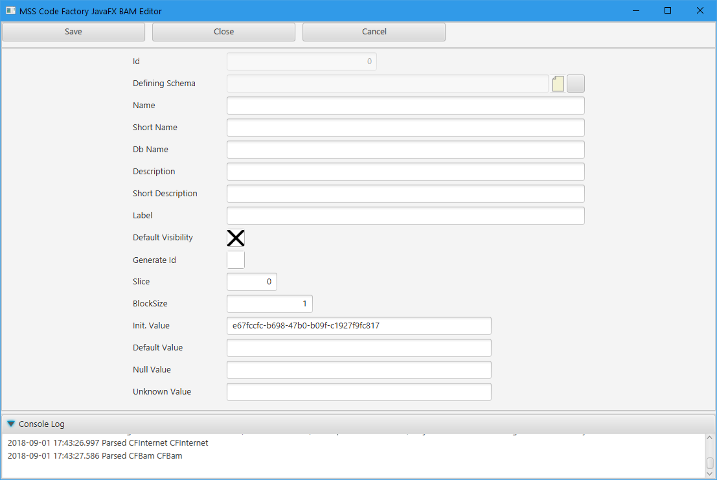The width and height of the screenshot is (717, 480).
Task: Toggle the Default Visibility checkbox
Action: [236, 238]
